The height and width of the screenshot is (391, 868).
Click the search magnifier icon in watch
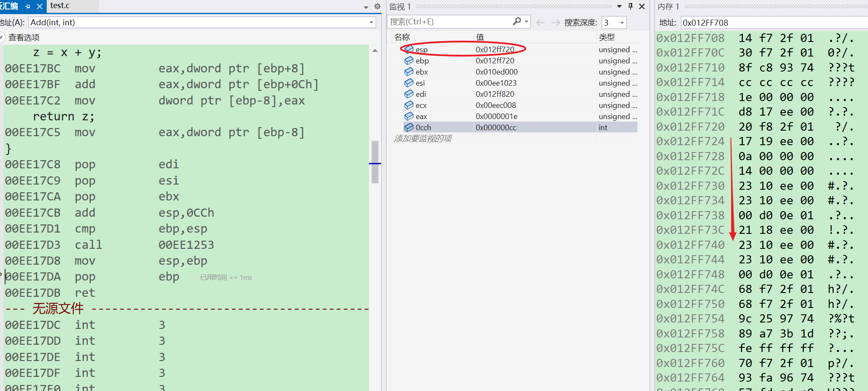pyautogui.click(x=517, y=21)
